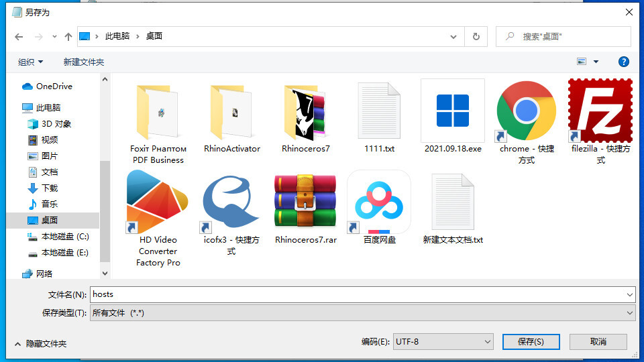Viewport: 644px width, 362px height.
Task: Select the Rhinoceros7 folder icon
Action: (305, 113)
